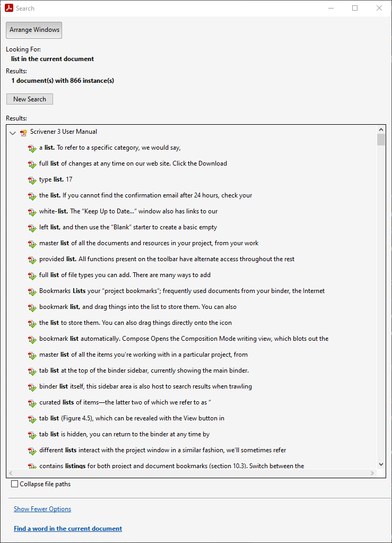The image size is (392, 543).
Task: Open Find a word in the current document
Action: 68,529
